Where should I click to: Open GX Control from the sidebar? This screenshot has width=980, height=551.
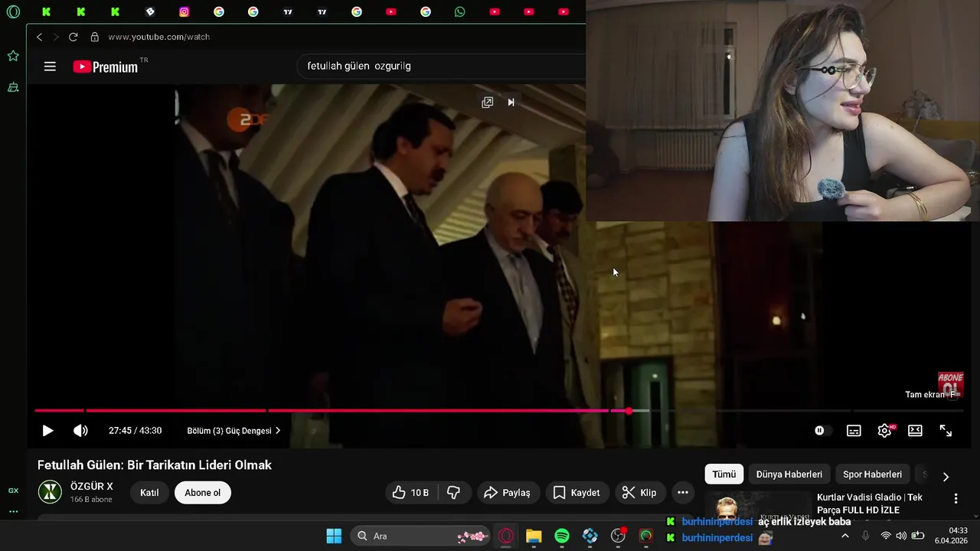(x=13, y=491)
